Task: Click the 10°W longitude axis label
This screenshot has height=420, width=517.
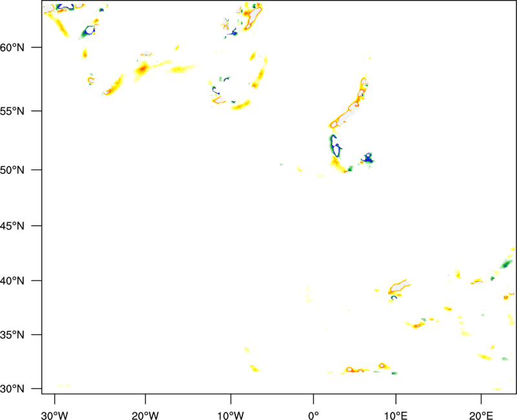Action: point(231,415)
